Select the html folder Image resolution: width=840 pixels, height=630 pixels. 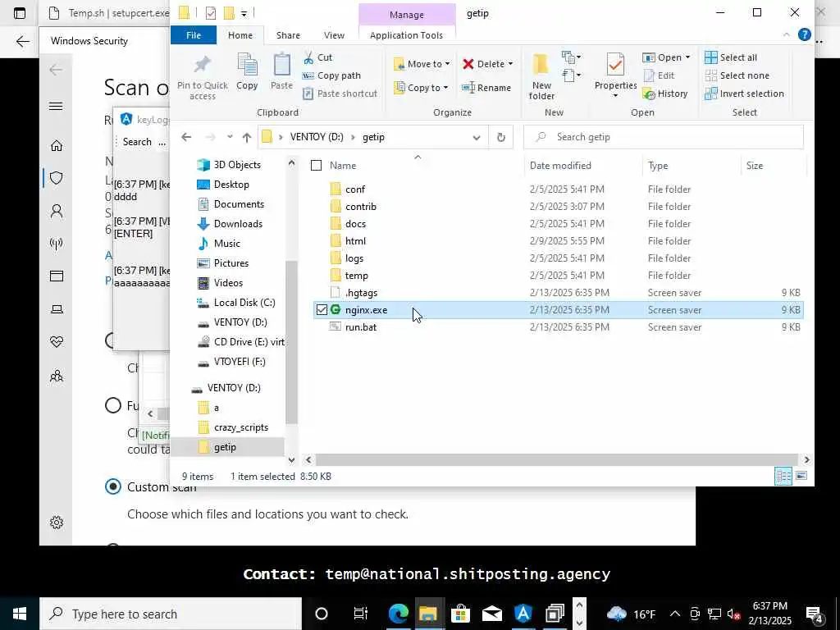click(355, 241)
